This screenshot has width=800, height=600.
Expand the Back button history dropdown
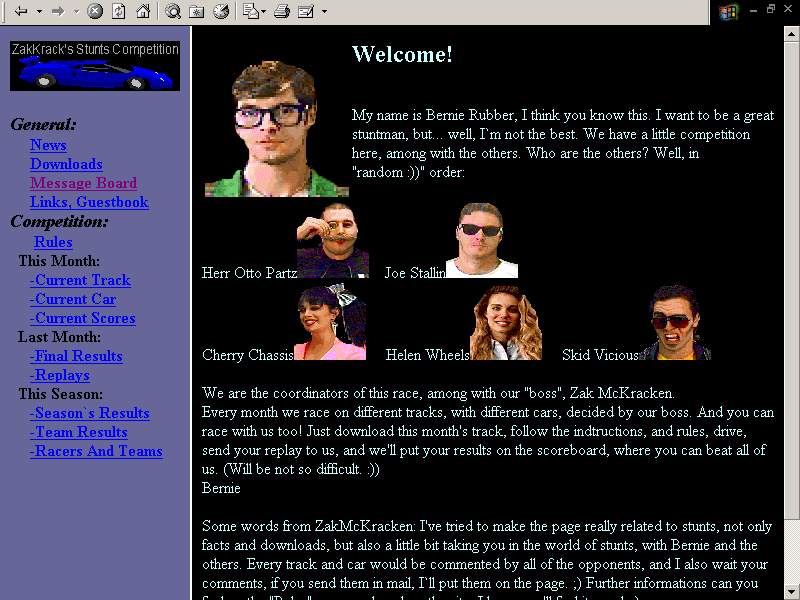(x=39, y=12)
